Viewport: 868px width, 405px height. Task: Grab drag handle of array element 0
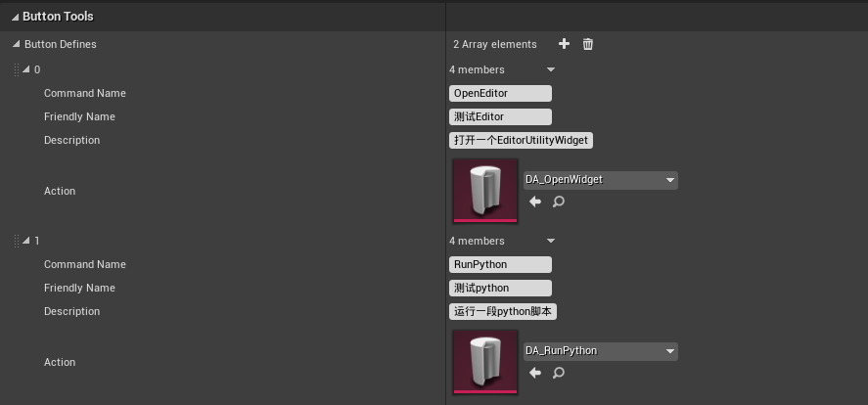coord(17,69)
